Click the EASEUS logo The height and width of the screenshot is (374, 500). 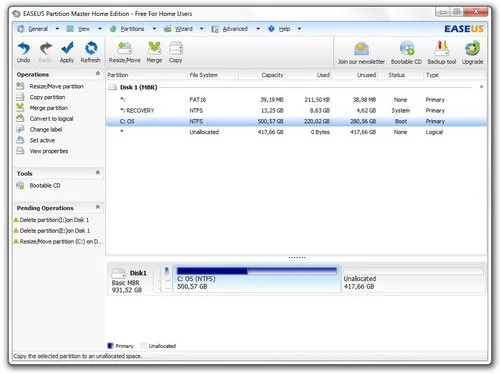(464, 29)
